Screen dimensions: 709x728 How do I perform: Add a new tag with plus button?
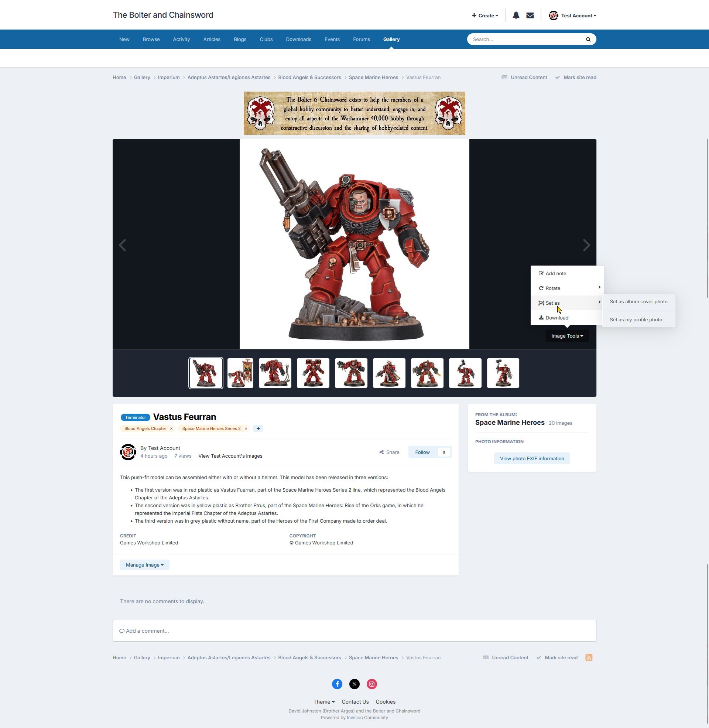point(258,428)
